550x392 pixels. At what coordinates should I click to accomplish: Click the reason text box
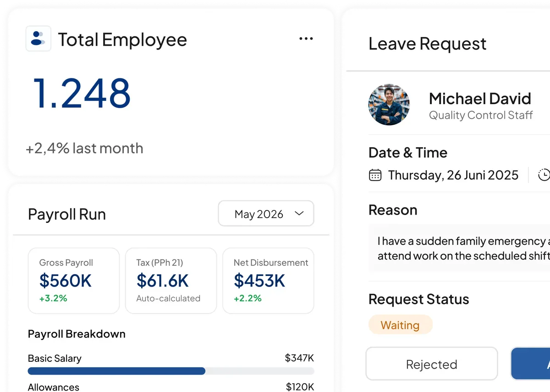tap(459, 248)
